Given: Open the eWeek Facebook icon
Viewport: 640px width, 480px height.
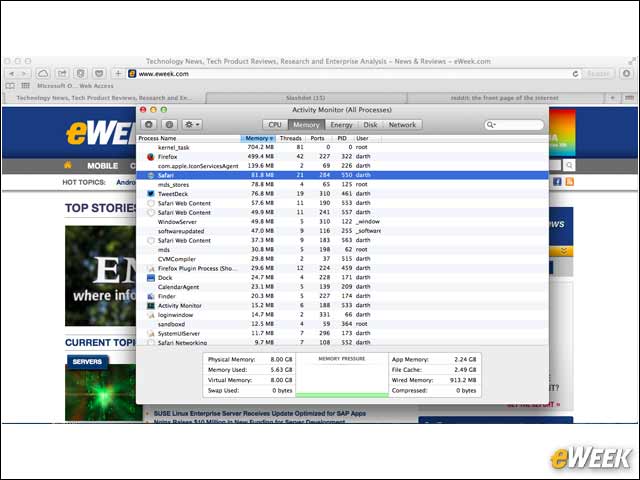Looking at the screenshot, I should coord(557,182).
